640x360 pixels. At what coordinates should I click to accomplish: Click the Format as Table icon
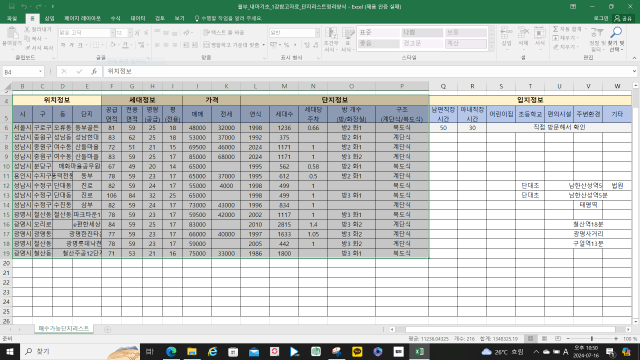tap(348, 33)
